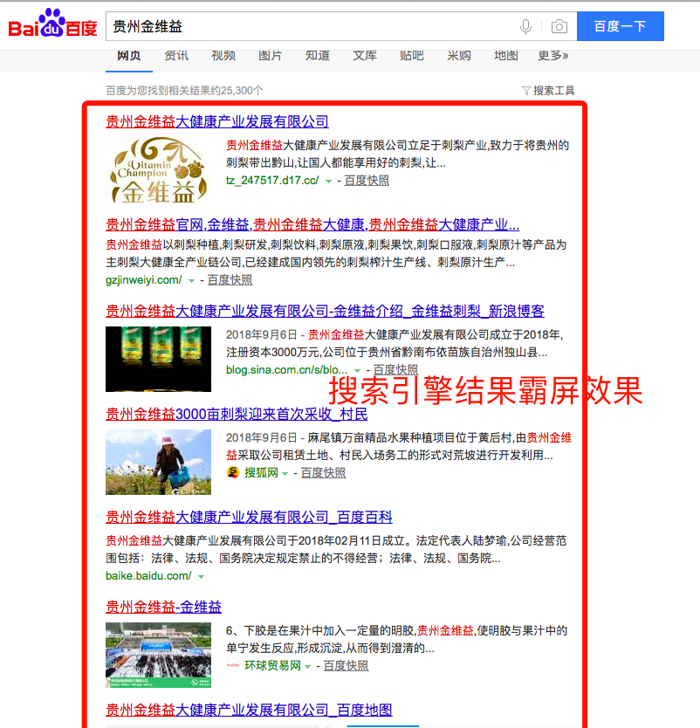700x728 pixels.
Task: Open 百度快照 for gzjinweiyi.com result
Action: pos(230,280)
